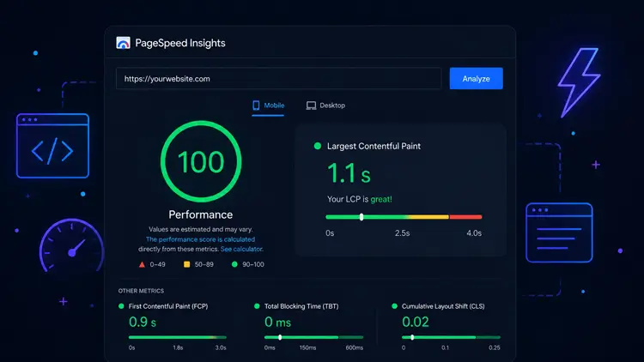644x362 pixels.
Task: Click "The performance score is calculated" link
Action: 200,239
